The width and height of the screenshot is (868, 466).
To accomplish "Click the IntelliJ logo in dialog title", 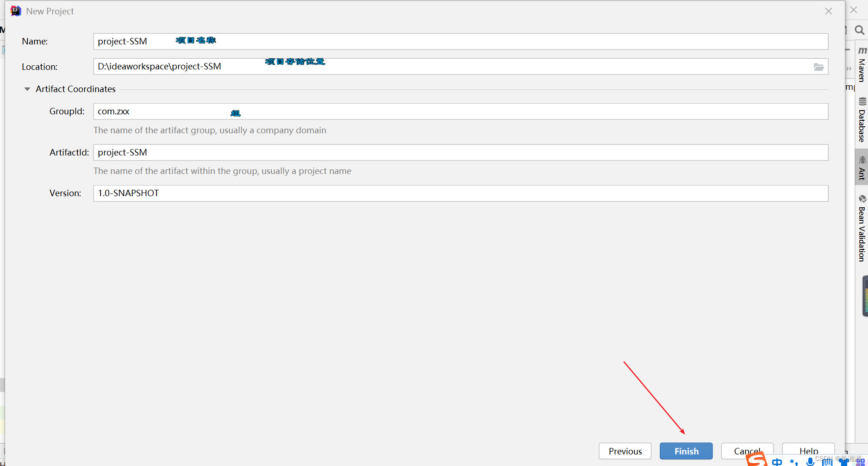I will click(x=16, y=11).
